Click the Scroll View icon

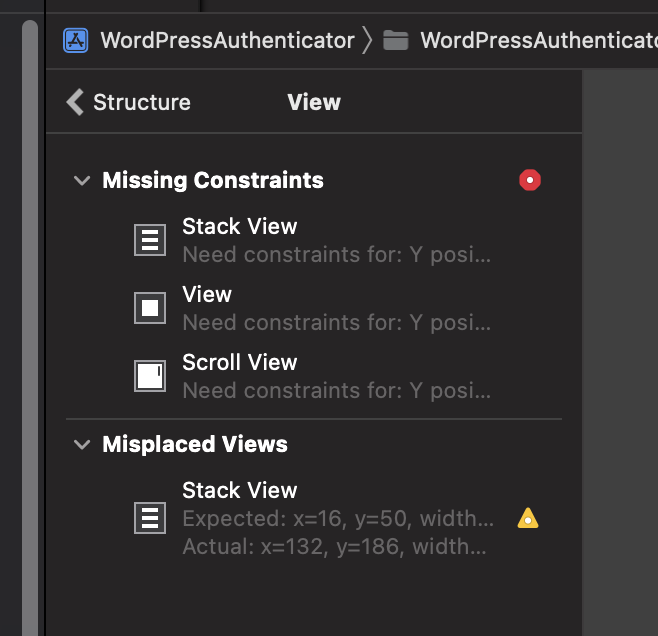pos(150,376)
